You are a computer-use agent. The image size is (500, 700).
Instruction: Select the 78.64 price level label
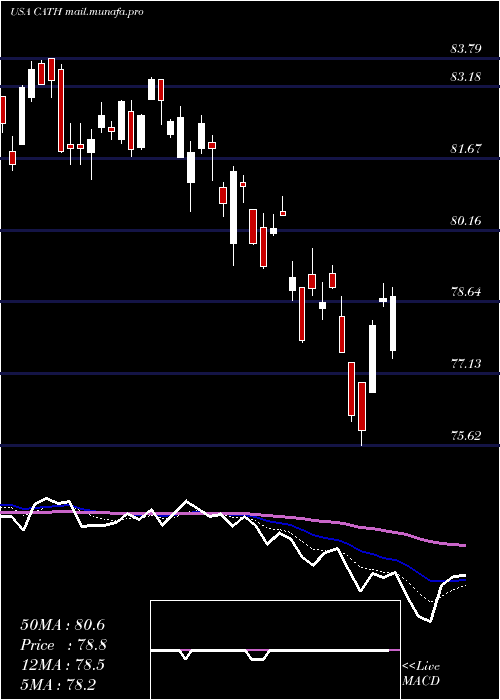(466, 292)
